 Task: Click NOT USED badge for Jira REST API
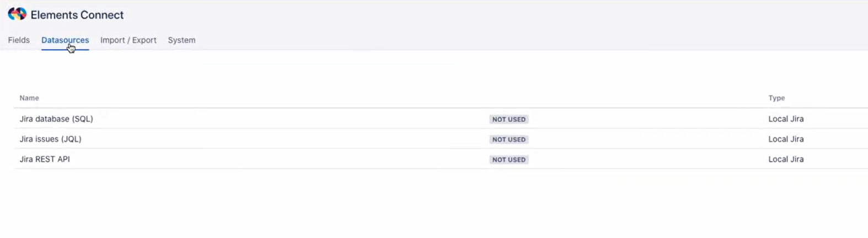(508, 160)
